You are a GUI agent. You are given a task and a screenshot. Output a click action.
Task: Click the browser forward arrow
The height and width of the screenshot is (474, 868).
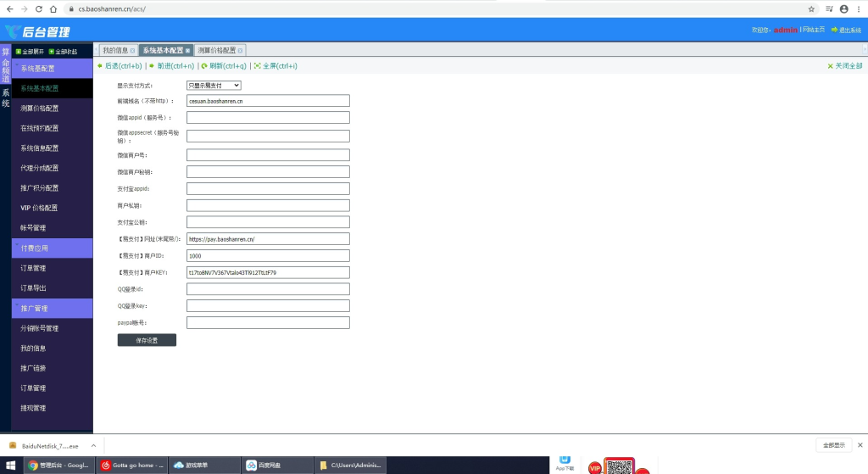24,8
